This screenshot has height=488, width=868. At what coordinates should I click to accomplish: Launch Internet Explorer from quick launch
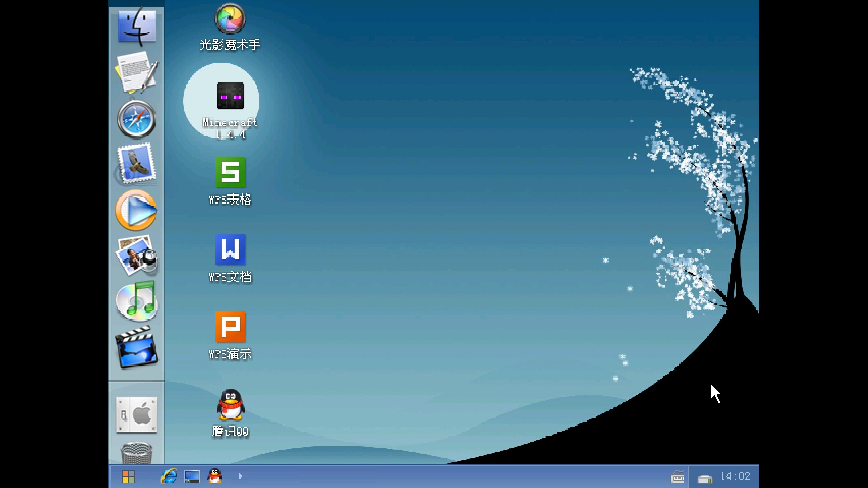pyautogui.click(x=169, y=476)
